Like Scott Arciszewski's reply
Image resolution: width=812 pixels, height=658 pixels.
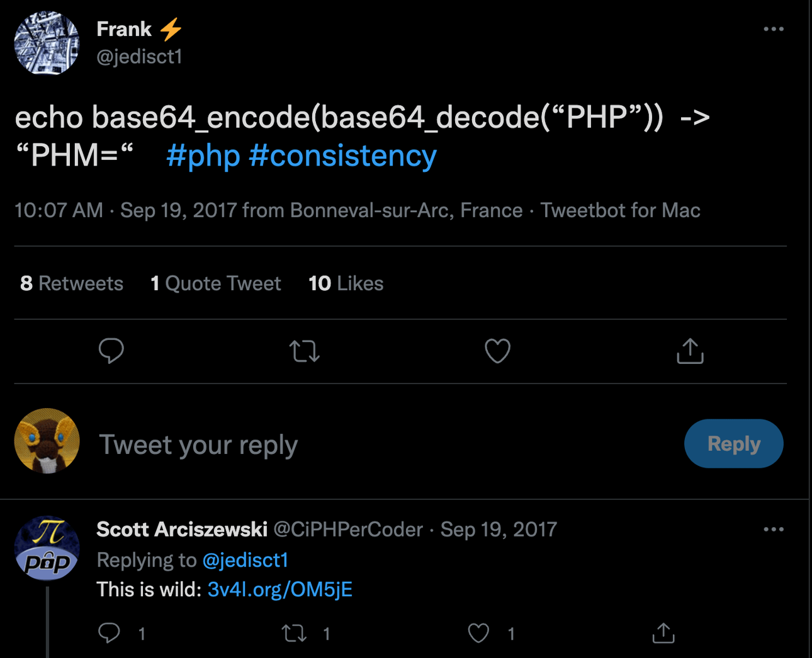478,632
